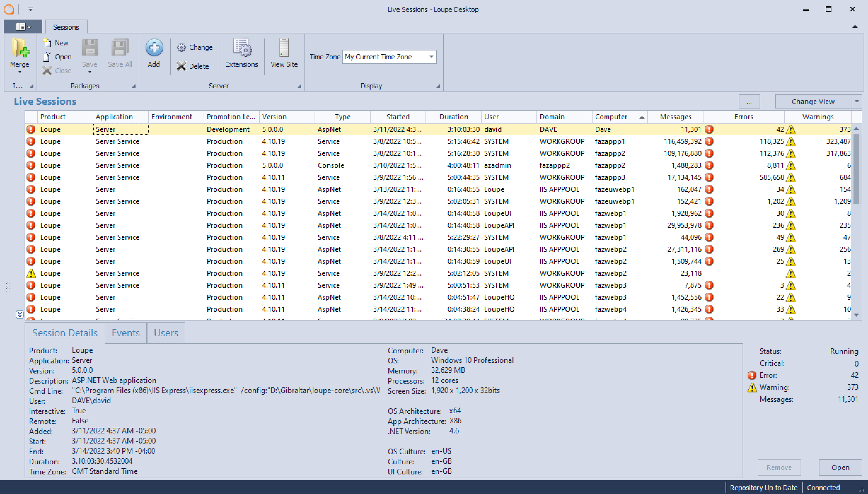Sort by the Promotion Level column header
Viewport: 868px width, 494px height.
pos(231,117)
